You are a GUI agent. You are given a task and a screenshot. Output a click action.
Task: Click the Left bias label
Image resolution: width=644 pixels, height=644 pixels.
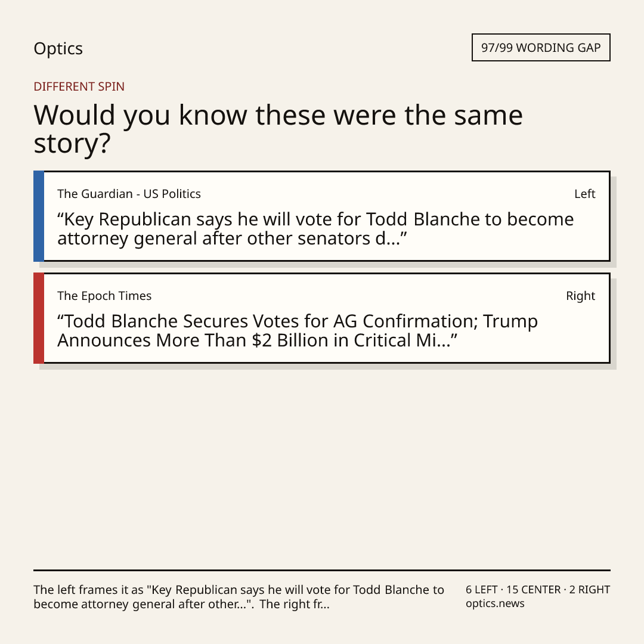[585, 194]
